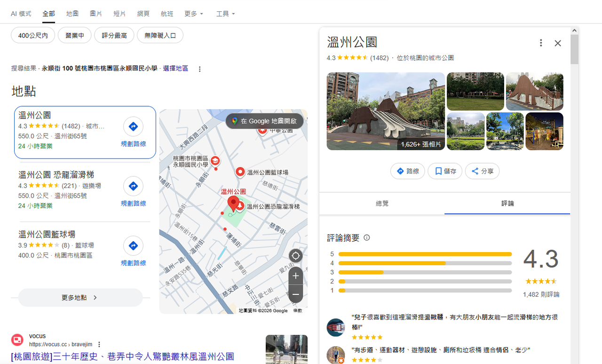Switch to the 航班 search tab
The image size is (602, 364).
[167, 14]
